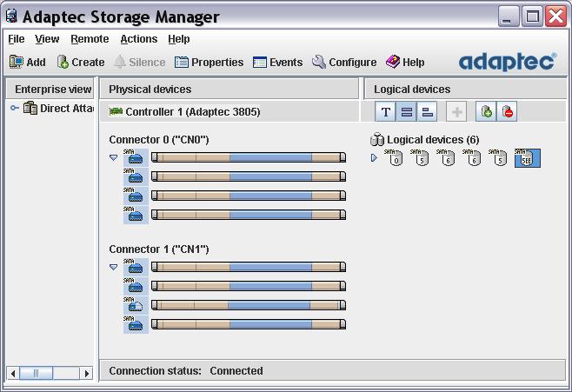Click the Logical devices panel header
The width and height of the screenshot is (572, 392).
[x=465, y=89]
